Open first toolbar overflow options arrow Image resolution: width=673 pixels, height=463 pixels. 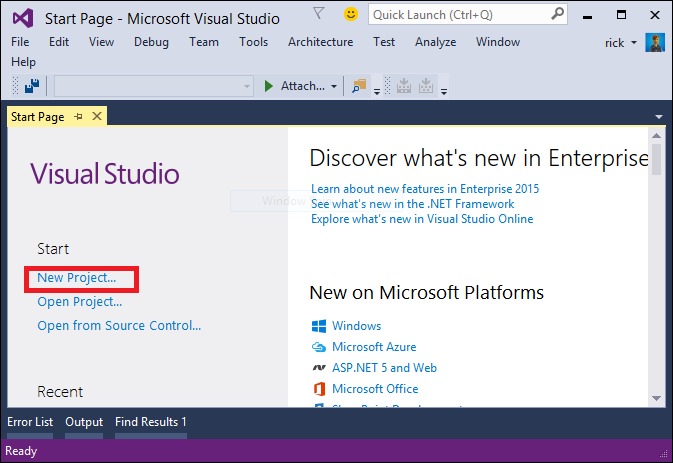point(376,91)
